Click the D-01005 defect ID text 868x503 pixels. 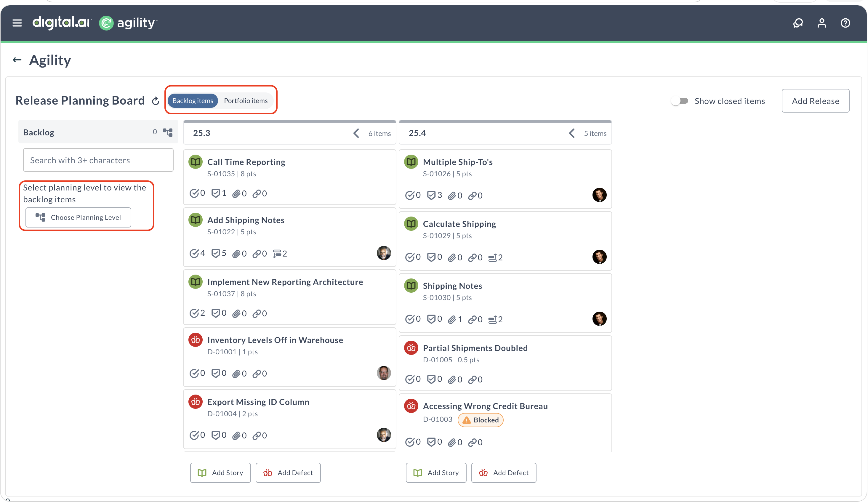(438, 360)
